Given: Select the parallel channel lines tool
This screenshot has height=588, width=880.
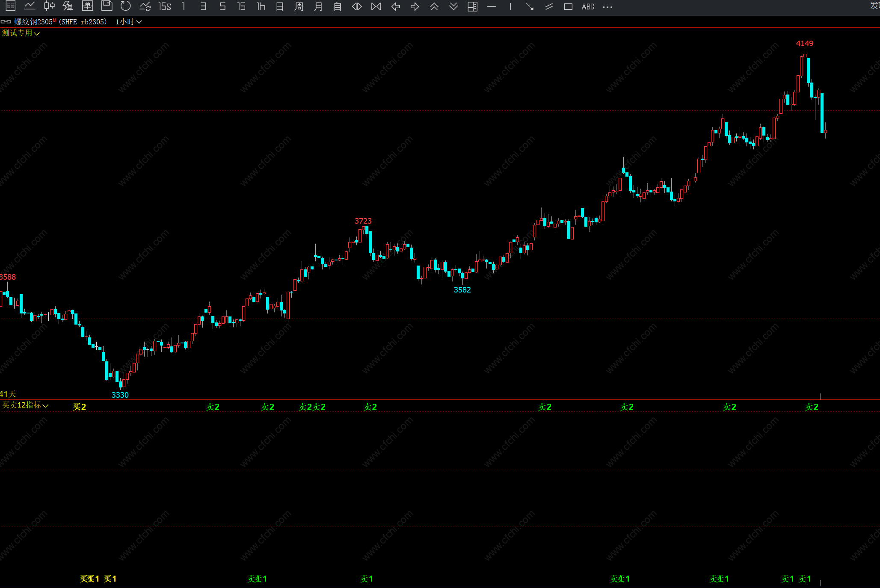Looking at the screenshot, I should pyautogui.click(x=549, y=6).
